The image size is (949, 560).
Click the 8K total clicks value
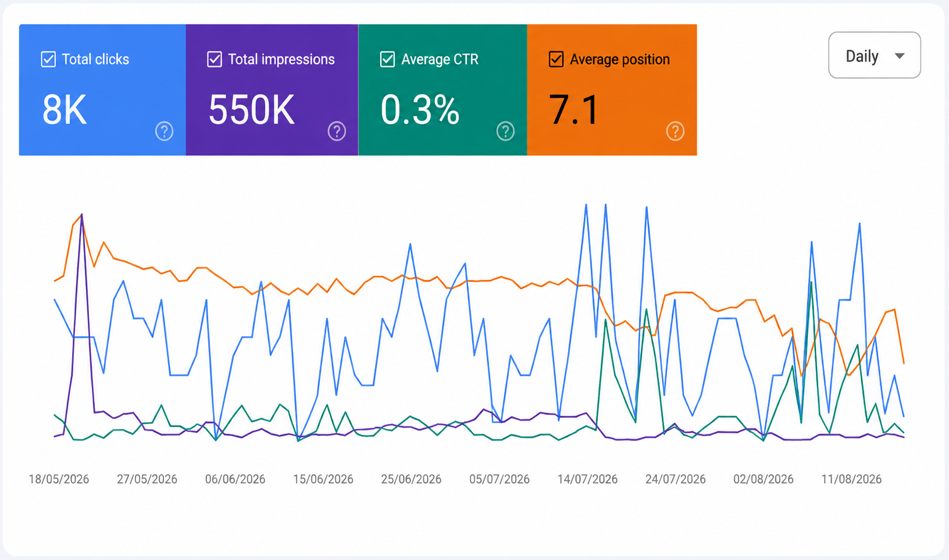point(65,110)
